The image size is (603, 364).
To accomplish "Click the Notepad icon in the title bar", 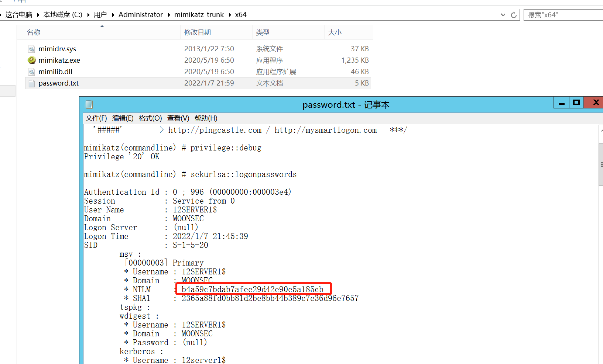I will click(89, 104).
